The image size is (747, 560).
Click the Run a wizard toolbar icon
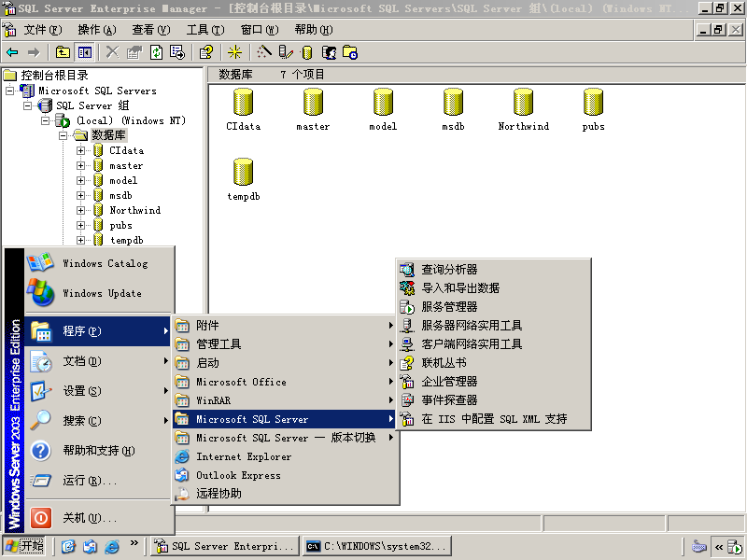point(264,52)
